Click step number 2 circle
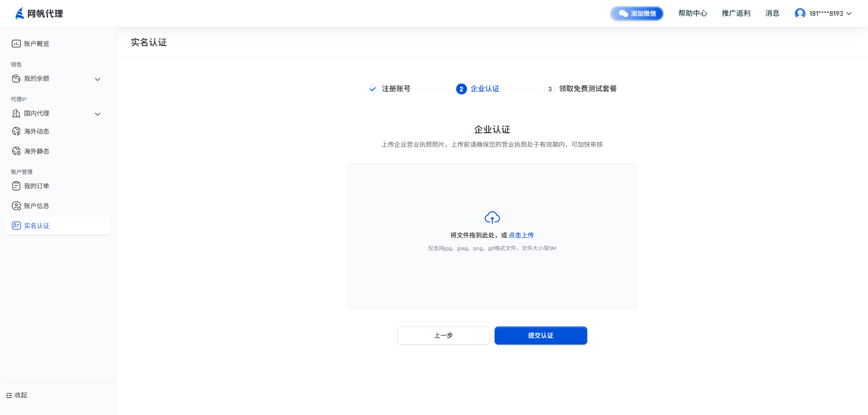Screen dimensions: 868x415 click(461, 89)
